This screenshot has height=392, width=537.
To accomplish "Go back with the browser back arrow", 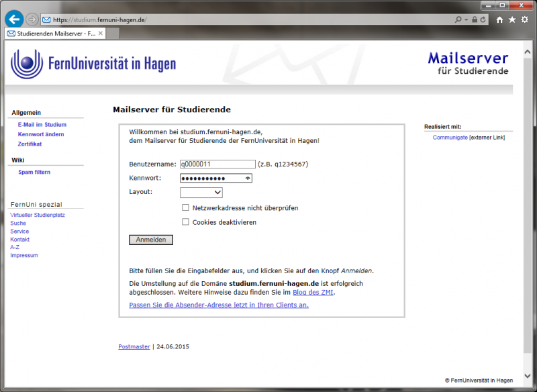I will (14, 19).
